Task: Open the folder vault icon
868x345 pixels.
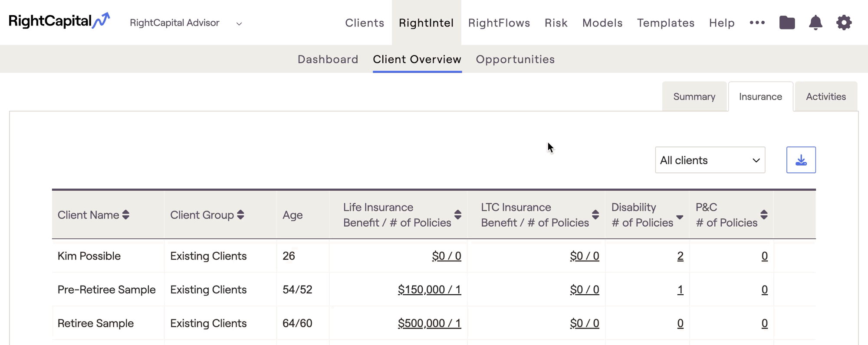Action: coord(787,23)
